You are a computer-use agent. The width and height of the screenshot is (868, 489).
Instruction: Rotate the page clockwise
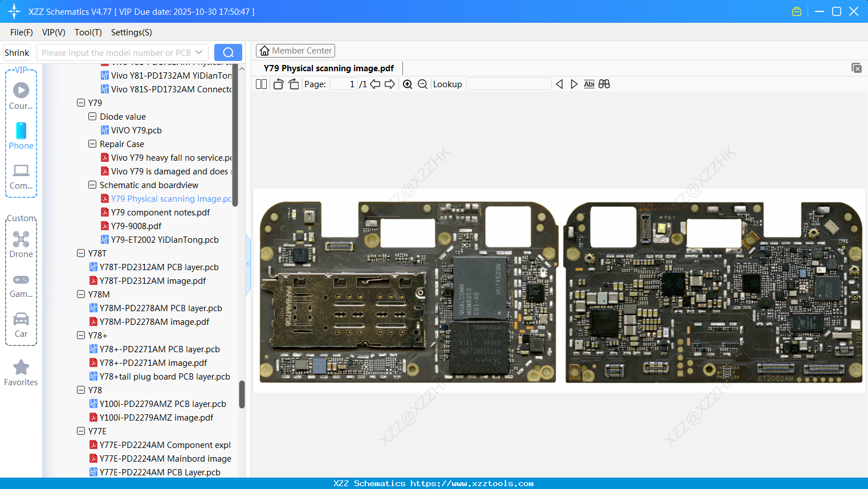[294, 84]
